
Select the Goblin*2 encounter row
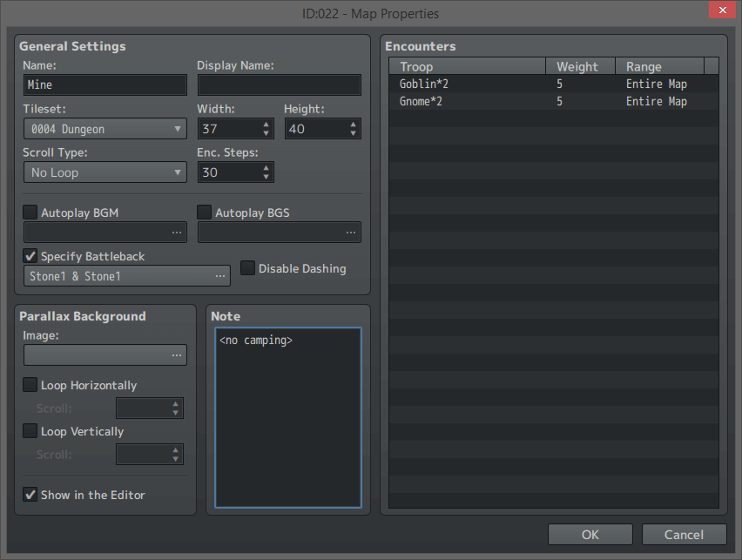point(554,84)
